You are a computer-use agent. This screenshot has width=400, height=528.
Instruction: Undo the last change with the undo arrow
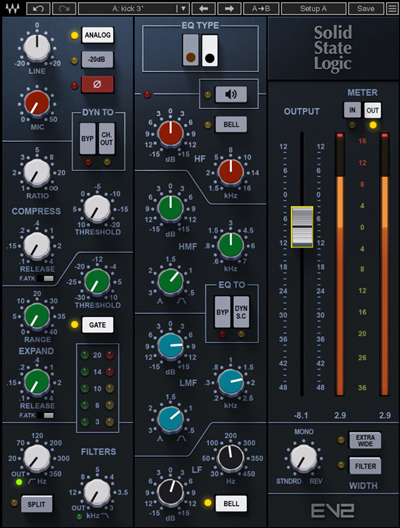tap(38, 8)
